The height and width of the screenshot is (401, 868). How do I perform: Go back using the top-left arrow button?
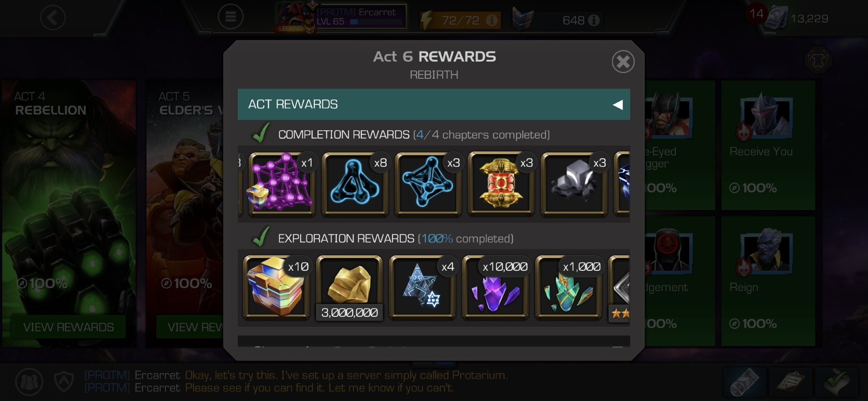[53, 18]
